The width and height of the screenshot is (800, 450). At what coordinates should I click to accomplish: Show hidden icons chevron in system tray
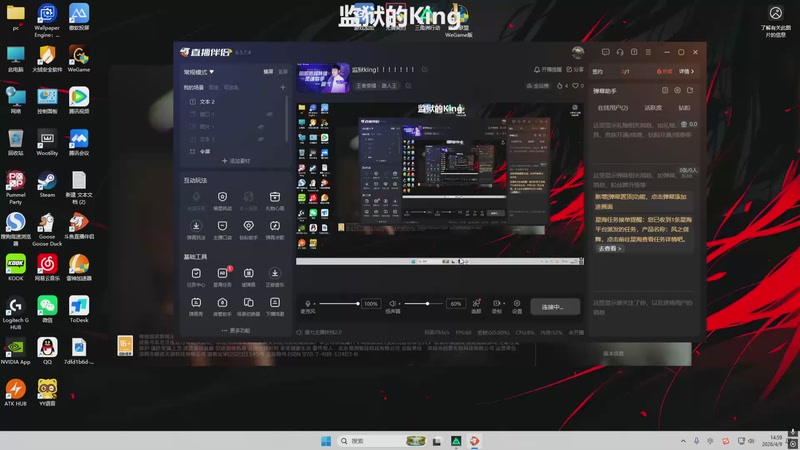683,441
